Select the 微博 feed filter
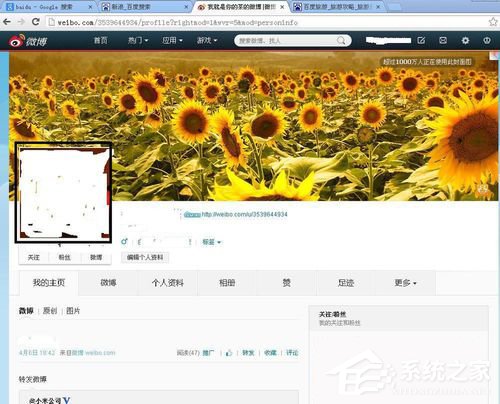 pos(26,311)
